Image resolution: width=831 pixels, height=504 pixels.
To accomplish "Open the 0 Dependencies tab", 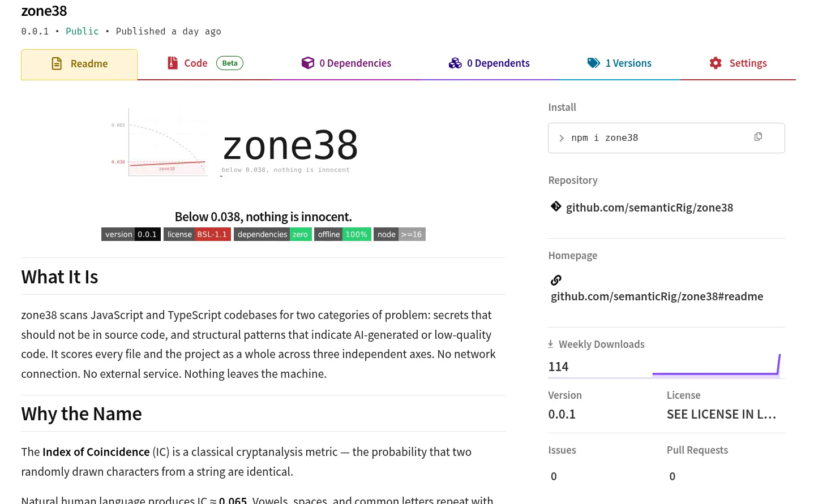I will pos(346,63).
